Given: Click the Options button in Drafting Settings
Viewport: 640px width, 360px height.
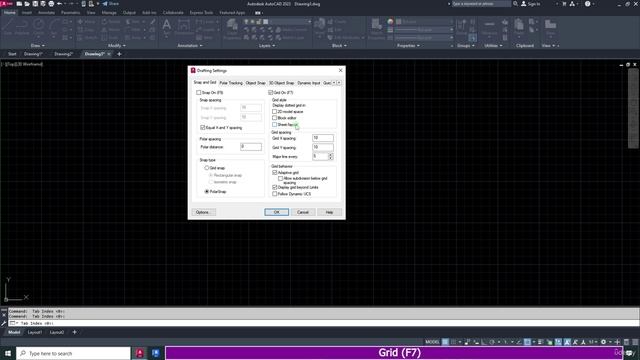Looking at the screenshot, I should click(204, 212).
